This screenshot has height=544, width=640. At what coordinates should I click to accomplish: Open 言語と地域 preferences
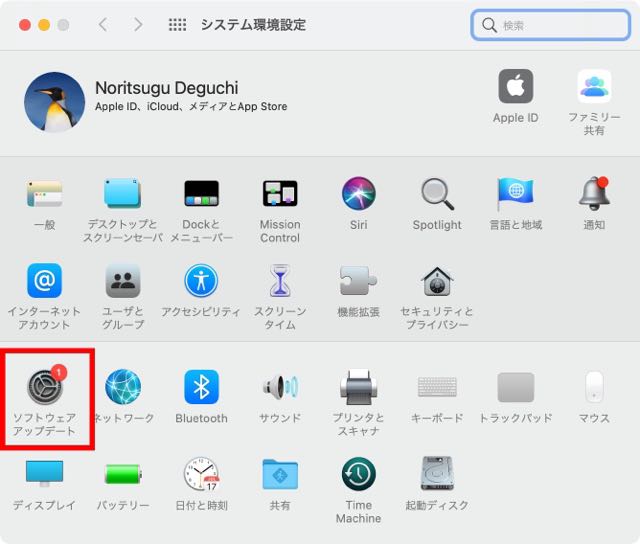pyautogui.click(x=516, y=193)
